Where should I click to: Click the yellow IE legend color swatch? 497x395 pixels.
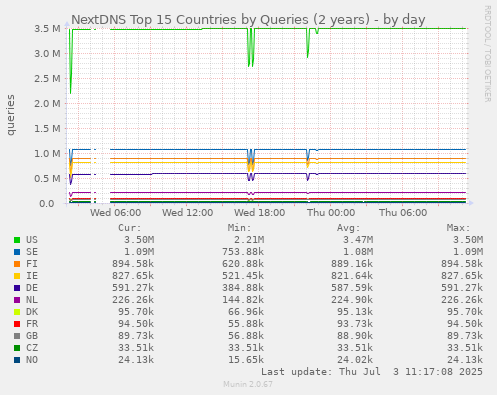(17, 276)
